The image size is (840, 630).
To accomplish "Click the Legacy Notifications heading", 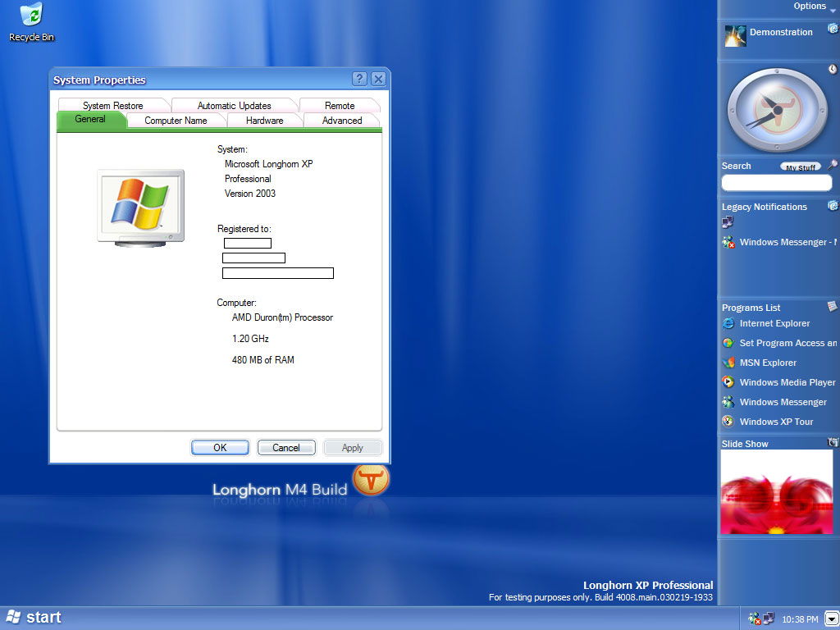I will pos(764,207).
